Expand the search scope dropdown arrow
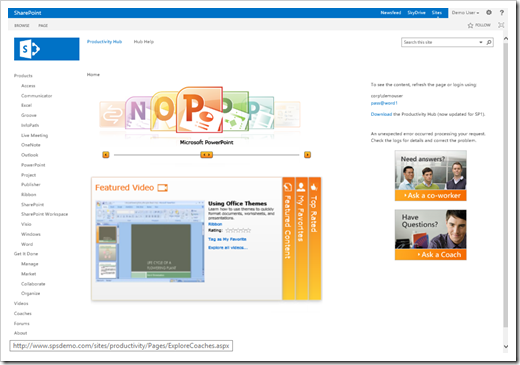 click(x=481, y=42)
